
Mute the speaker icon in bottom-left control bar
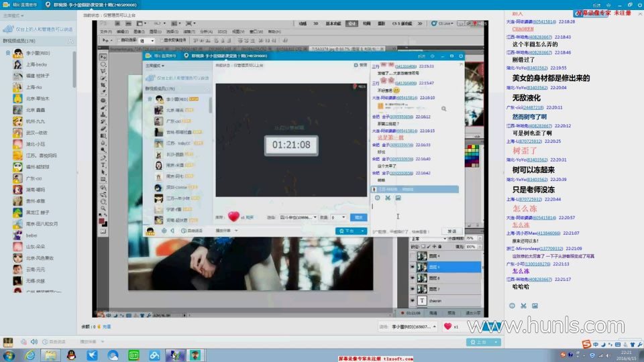(34, 341)
